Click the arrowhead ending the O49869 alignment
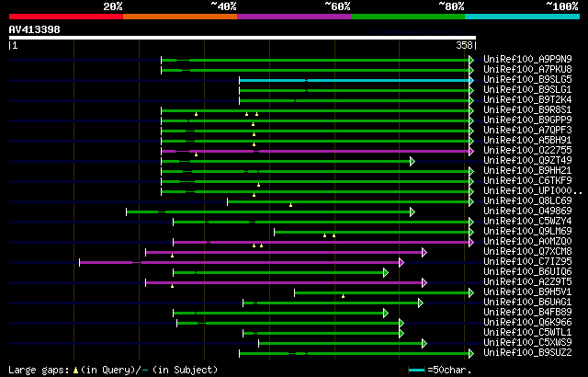 pos(413,211)
